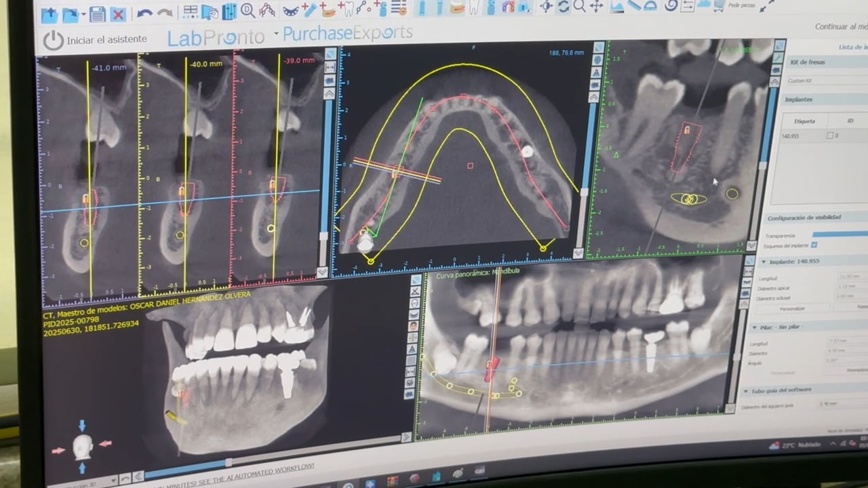Open the Kit de fresas panel header
The image size is (868, 488).
[x=827, y=62]
